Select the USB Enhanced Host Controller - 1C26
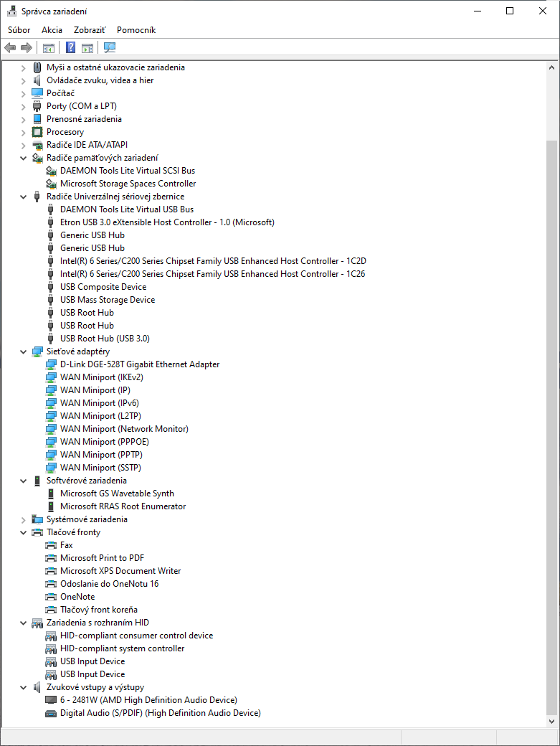This screenshot has width=560, height=746. pyautogui.click(x=212, y=274)
